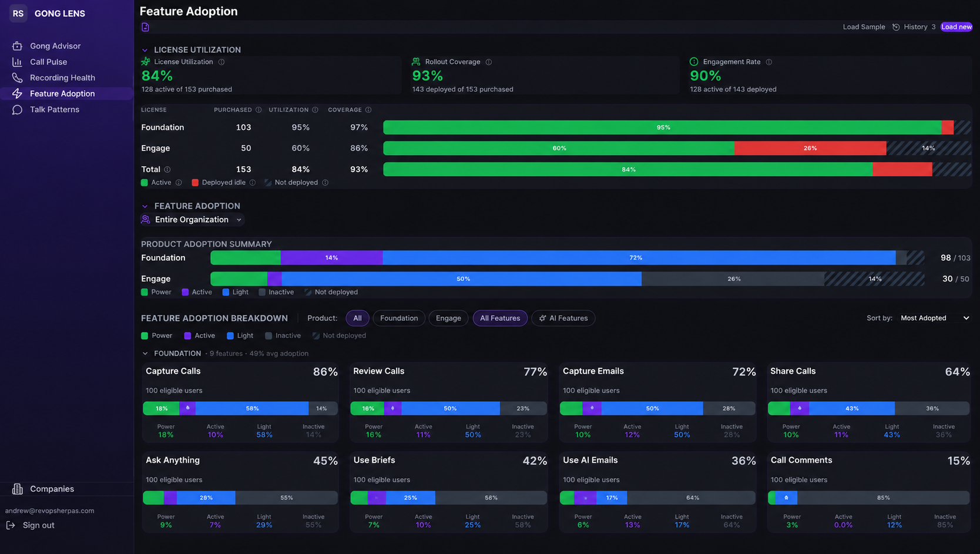Filter breakdown by Engage product
Screen dimensions: 980x554
pyautogui.click(x=448, y=318)
